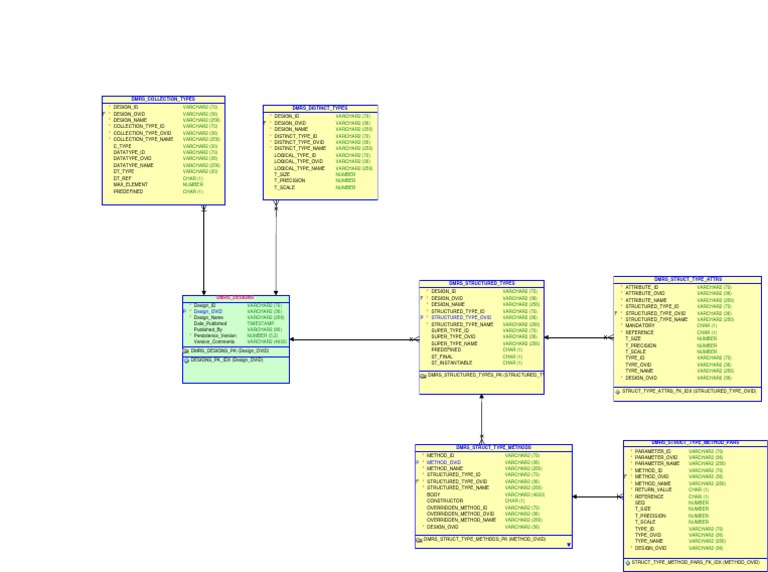Select the DMRS_STRUCT_TYPE_METHOD_PARS table title
This screenshot has height=572, width=768.
click(695, 443)
